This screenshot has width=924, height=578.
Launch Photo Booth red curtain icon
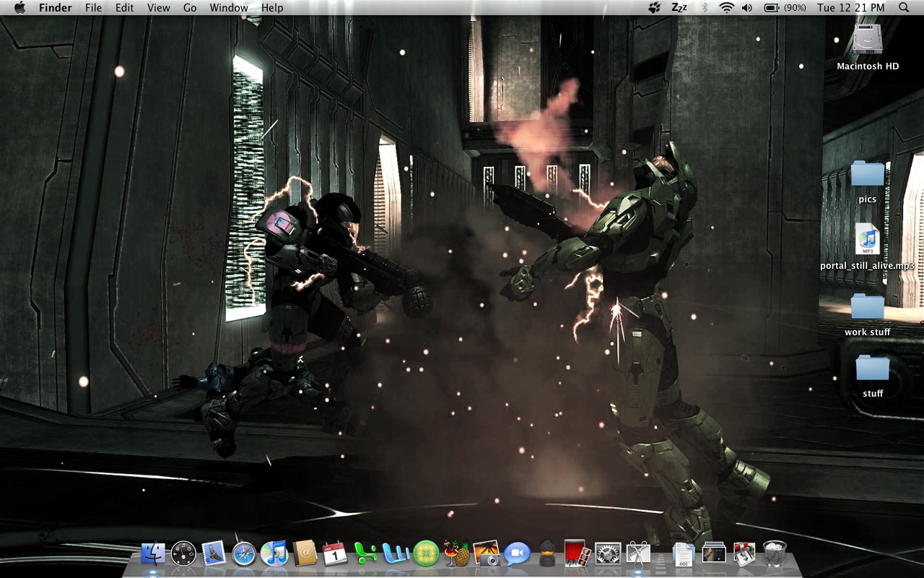click(x=577, y=554)
